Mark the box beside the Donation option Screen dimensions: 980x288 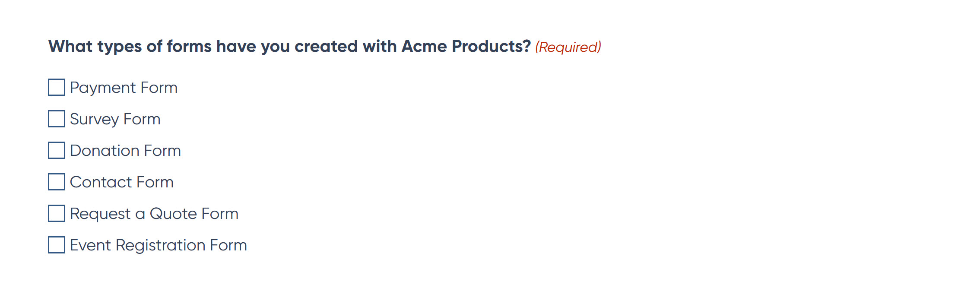coord(57,150)
